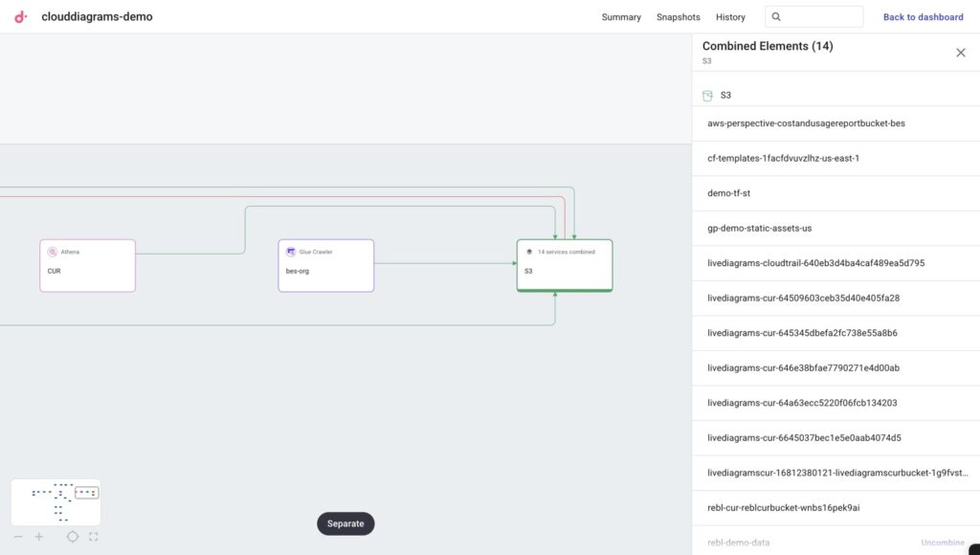Click the recenter diagram target icon
The image size is (980, 555).
coord(73,537)
